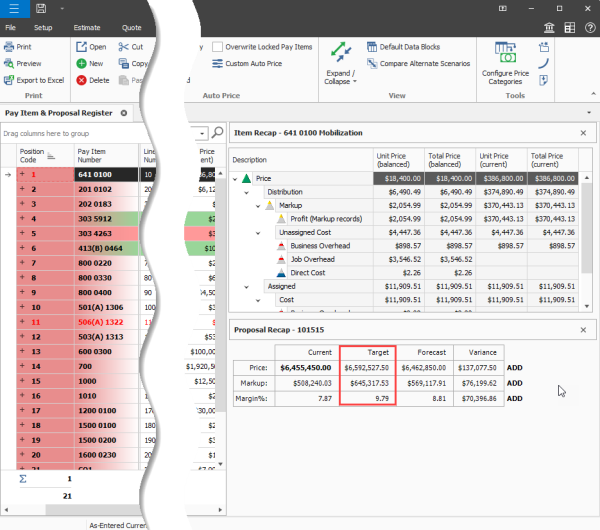Click the Print command
The height and width of the screenshot is (530, 600).
pos(18,47)
